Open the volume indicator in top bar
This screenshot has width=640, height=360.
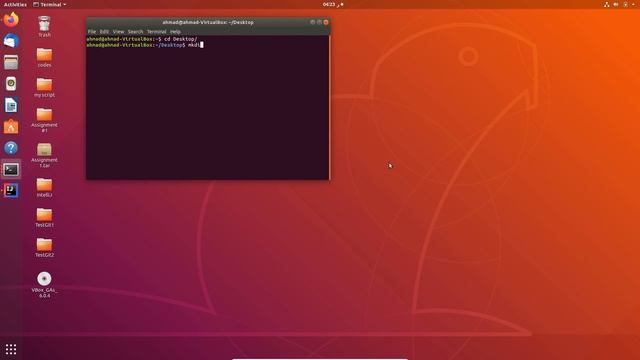click(616, 4)
